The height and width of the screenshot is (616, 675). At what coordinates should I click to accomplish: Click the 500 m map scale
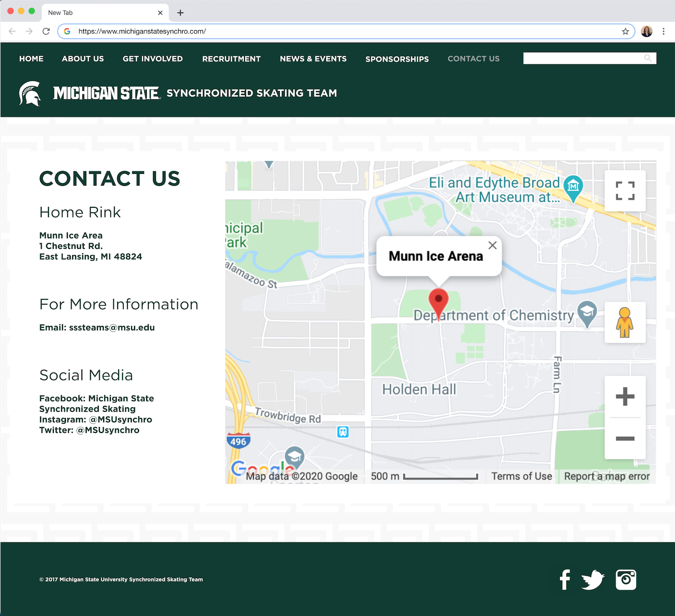(424, 476)
